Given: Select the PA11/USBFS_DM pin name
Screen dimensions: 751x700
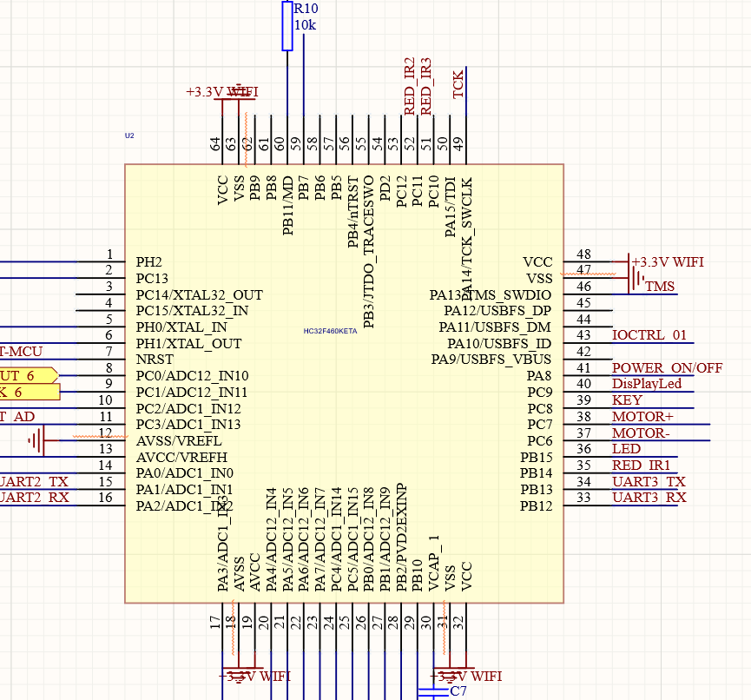Looking at the screenshot, I should [x=495, y=327].
